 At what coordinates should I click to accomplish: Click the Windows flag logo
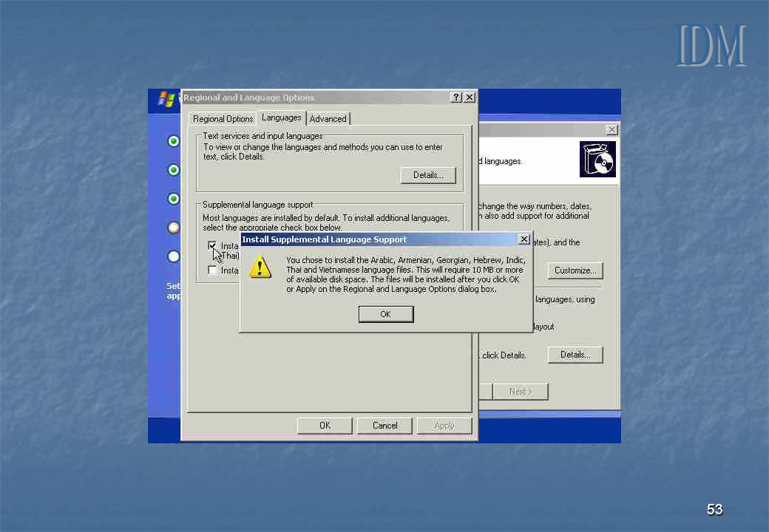point(167,99)
